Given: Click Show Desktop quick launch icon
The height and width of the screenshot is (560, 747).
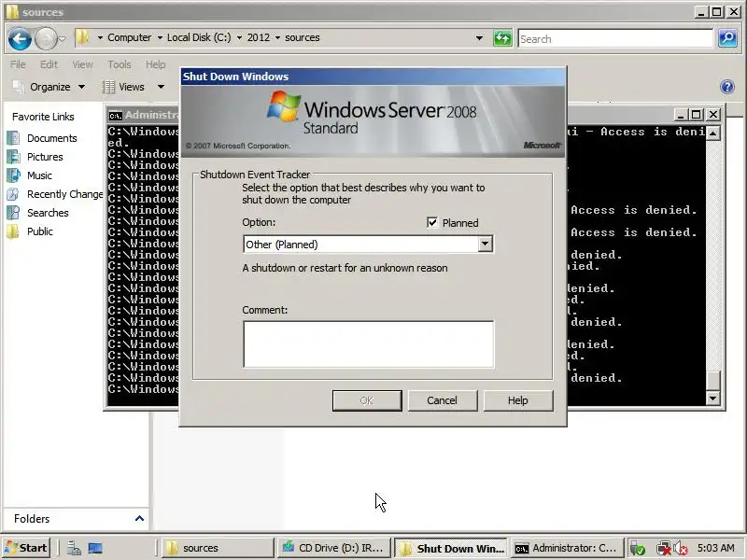Looking at the screenshot, I should pos(95,548).
